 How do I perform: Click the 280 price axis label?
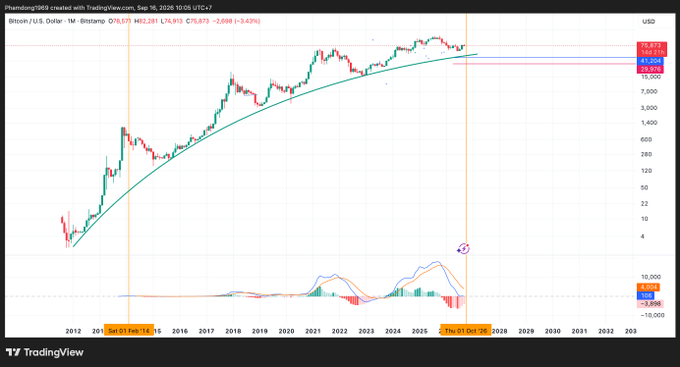[x=646, y=154]
